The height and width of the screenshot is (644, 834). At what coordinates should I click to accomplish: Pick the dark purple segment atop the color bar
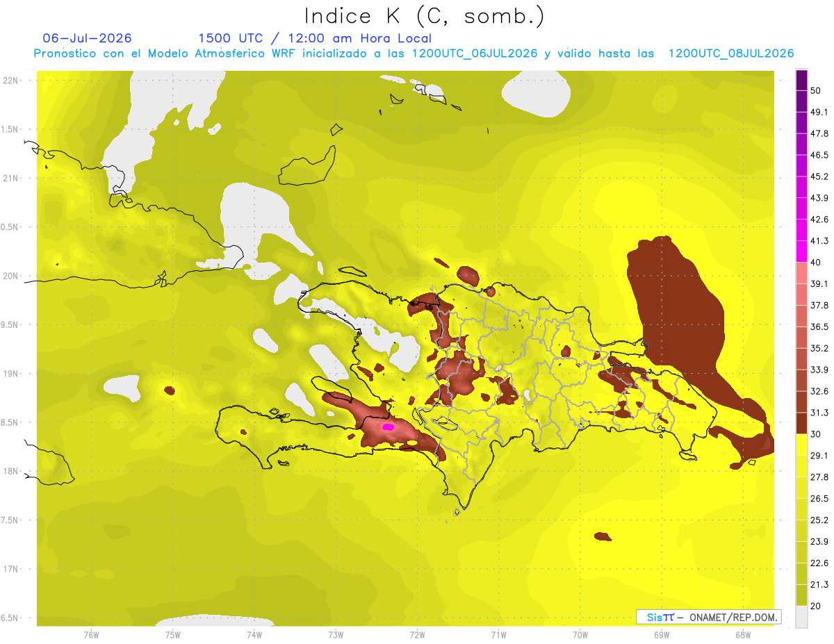pos(801,81)
